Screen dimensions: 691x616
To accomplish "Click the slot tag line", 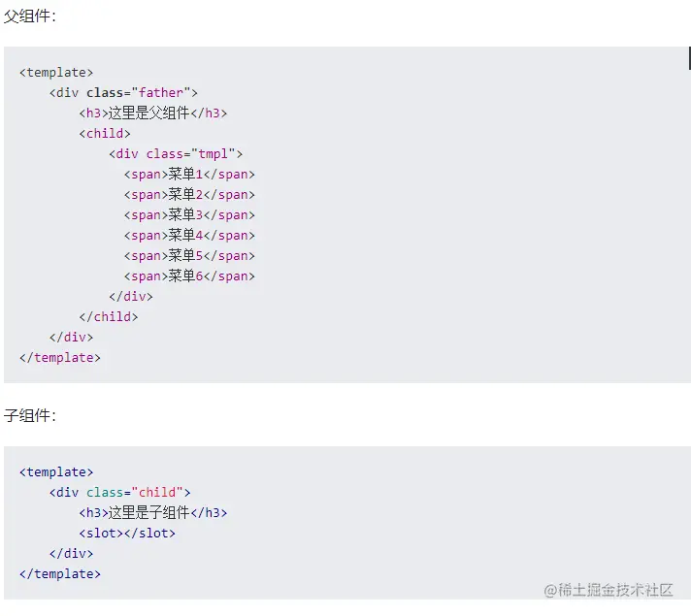I will 127,533.
